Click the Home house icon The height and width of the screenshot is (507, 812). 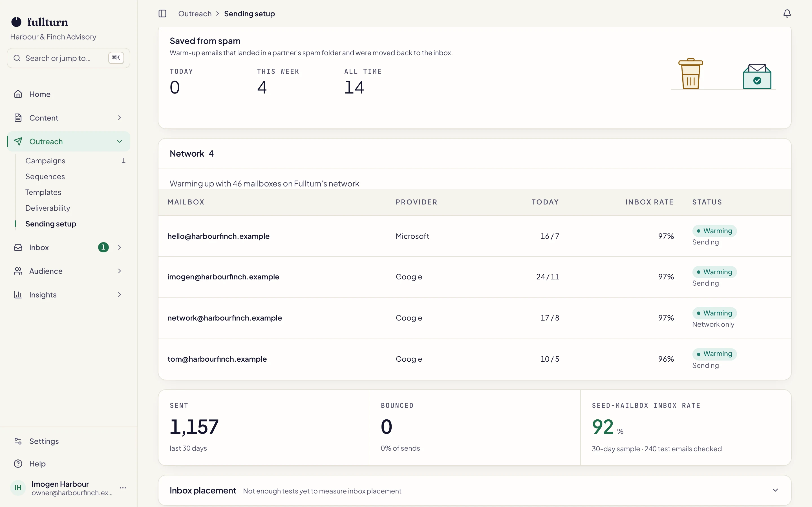pyautogui.click(x=18, y=94)
